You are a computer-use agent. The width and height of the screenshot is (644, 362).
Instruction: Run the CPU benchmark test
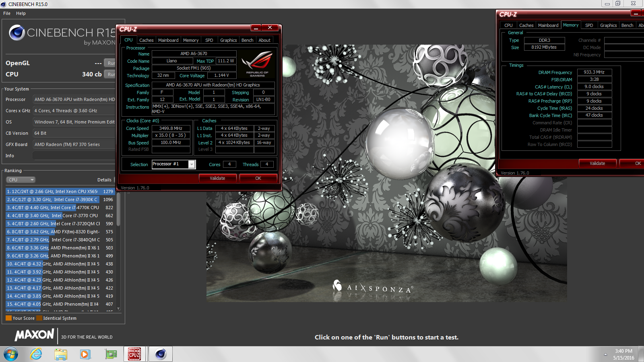click(x=110, y=74)
